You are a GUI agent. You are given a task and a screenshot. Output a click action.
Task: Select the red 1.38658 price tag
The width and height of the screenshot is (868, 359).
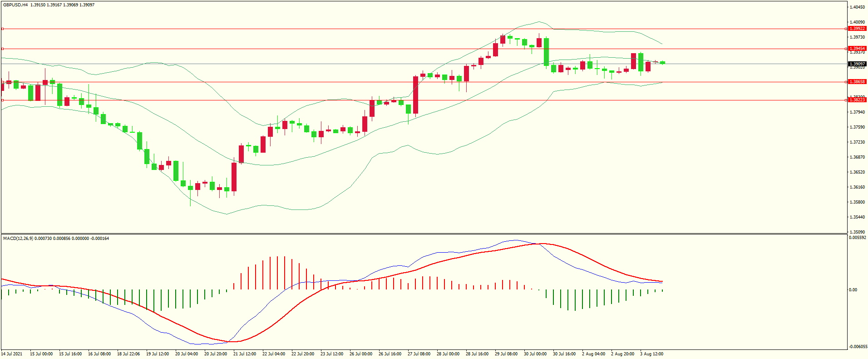(857, 82)
